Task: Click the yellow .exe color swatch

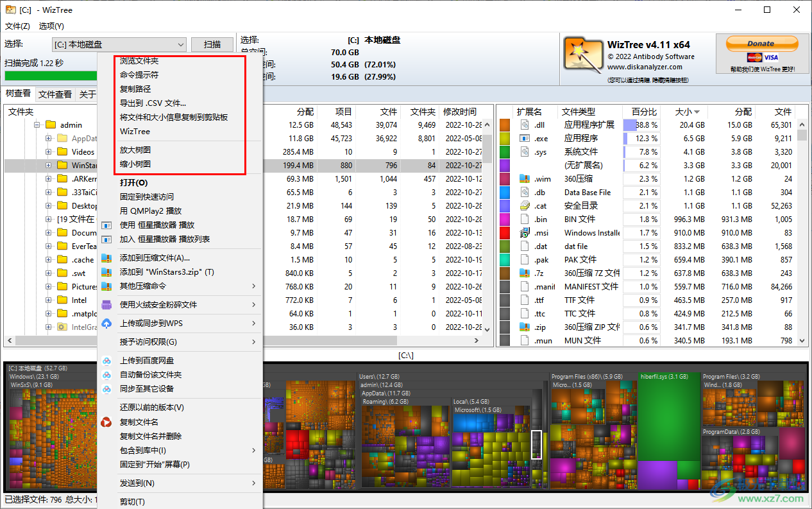Action: click(x=505, y=138)
